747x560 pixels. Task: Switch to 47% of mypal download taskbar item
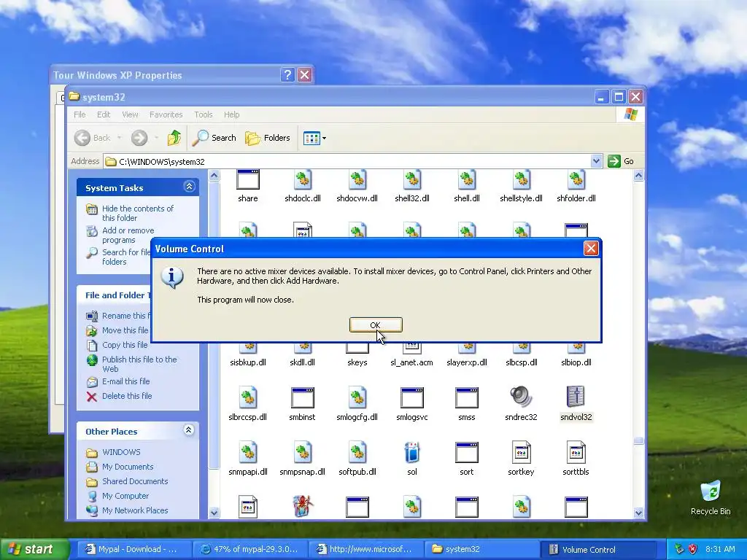(250, 549)
